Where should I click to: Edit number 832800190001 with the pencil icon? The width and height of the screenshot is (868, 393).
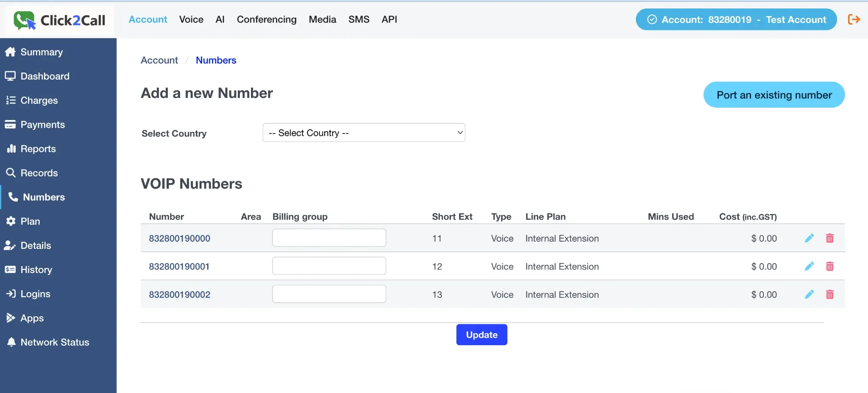810,266
